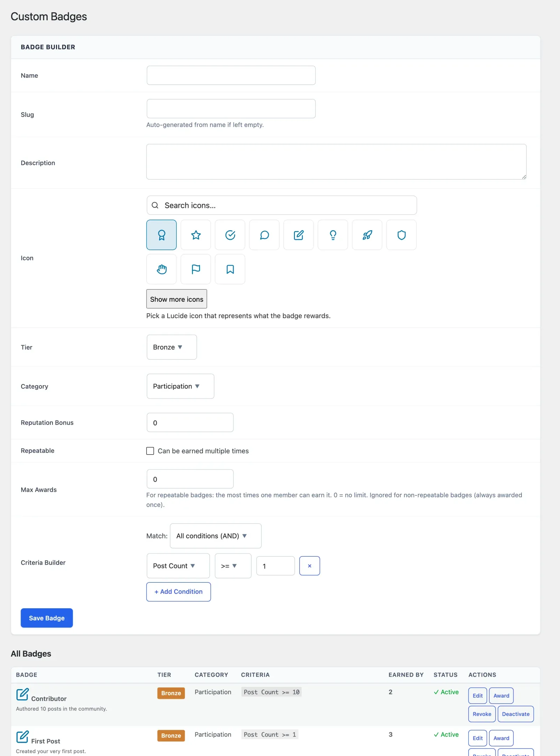Choose the shield icon
This screenshot has width=560, height=756.
(x=401, y=235)
